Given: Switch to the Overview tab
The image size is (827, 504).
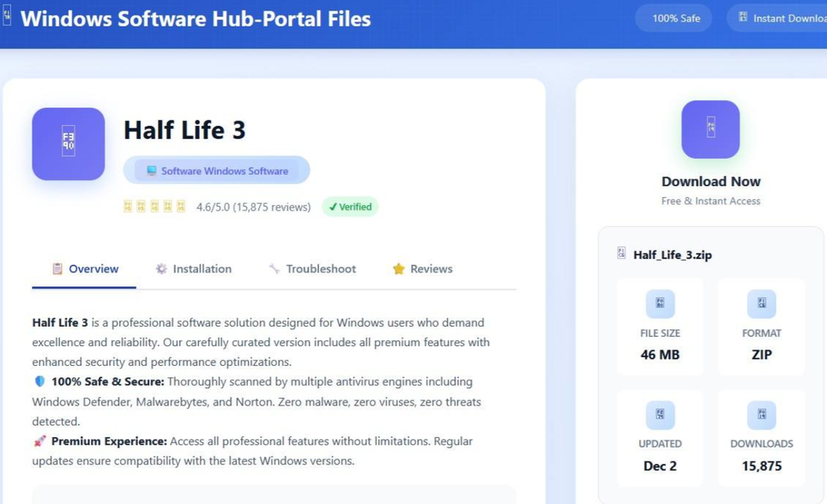Looking at the screenshot, I should click(x=84, y=269).
